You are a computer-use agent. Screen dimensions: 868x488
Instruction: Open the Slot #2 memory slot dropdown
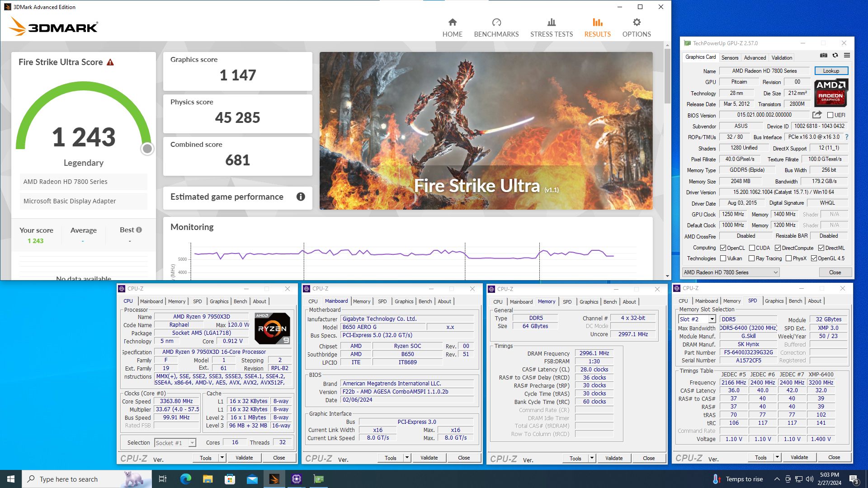[697, 319]
